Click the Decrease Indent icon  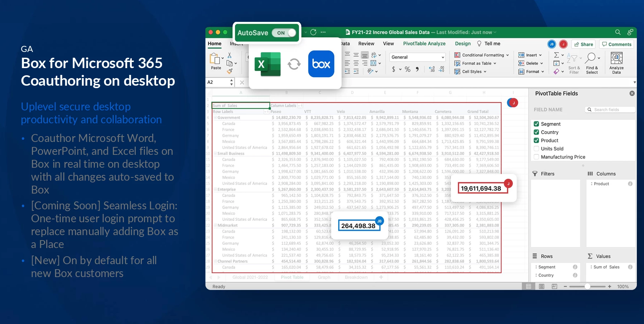(347, 71)
